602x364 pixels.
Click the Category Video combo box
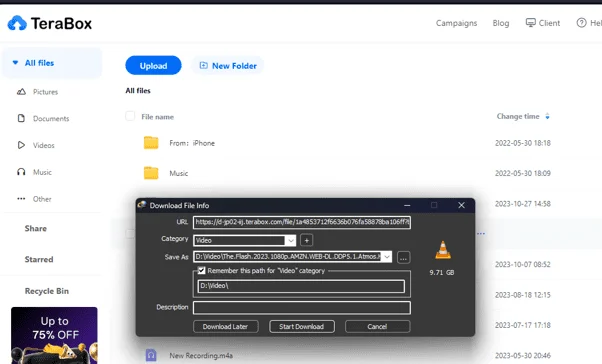coord(245,241)
